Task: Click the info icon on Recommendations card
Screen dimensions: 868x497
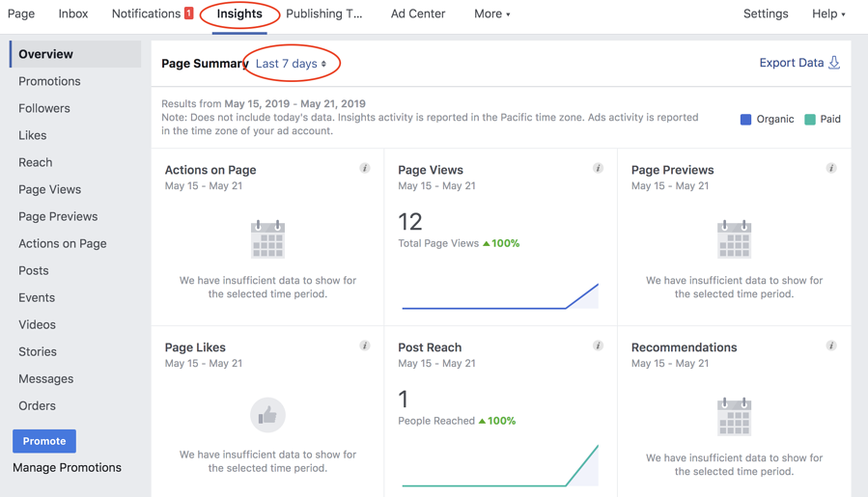Action: [x=831, y=345]
